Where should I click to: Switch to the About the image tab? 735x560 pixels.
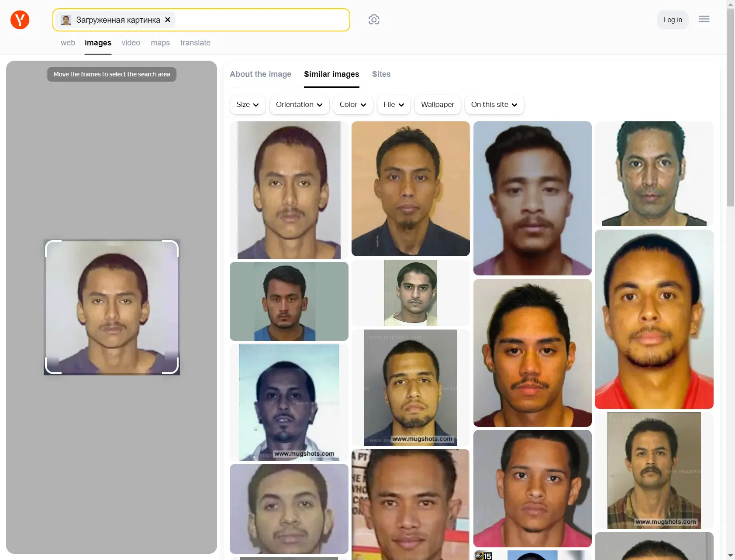[x=260, y=74]
